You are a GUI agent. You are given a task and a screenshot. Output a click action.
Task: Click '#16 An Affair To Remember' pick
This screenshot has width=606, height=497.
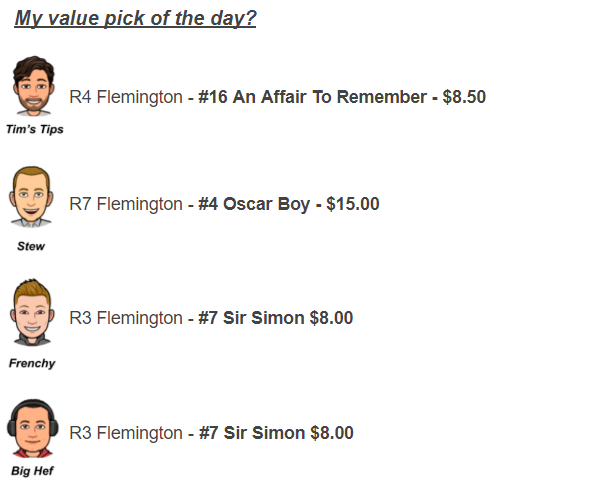312,97
